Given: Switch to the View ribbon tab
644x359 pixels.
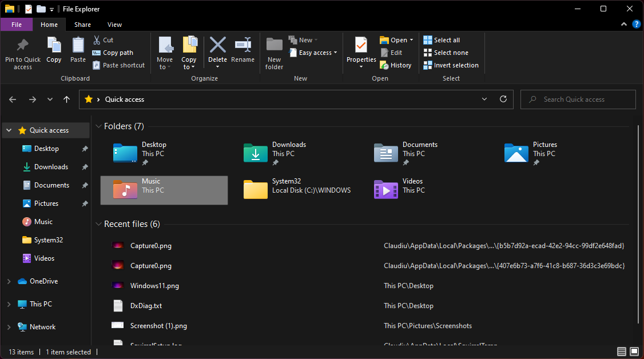Looking at the screenshot, I should point(114,25).
